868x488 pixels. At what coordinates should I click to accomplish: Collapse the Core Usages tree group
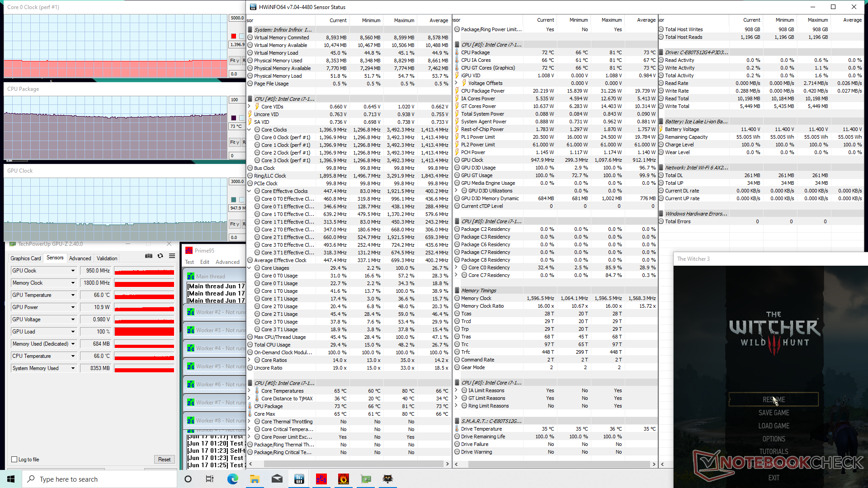coord(250,268)
